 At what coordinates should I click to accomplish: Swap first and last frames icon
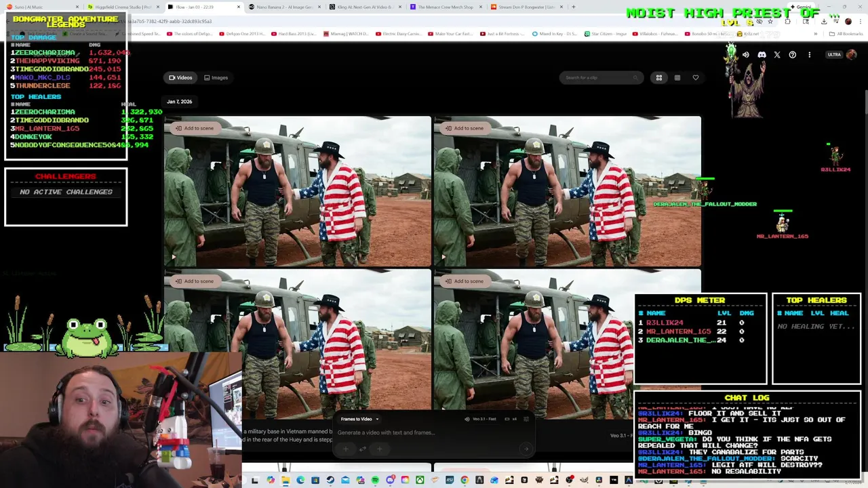coord(363,449)
